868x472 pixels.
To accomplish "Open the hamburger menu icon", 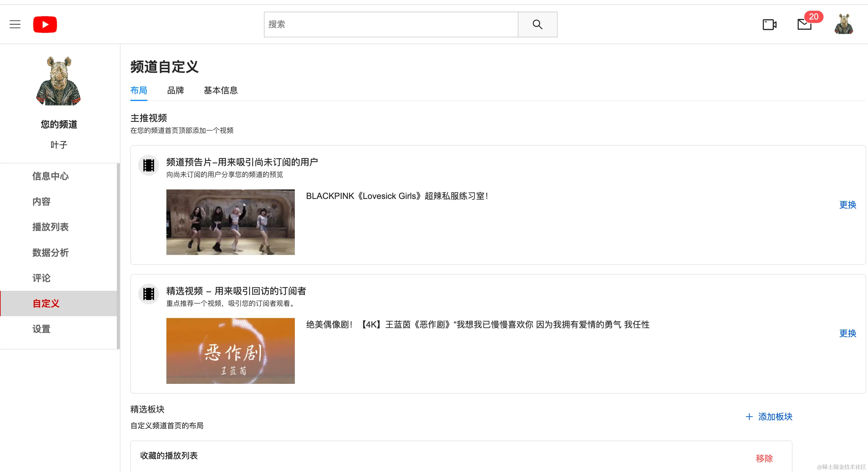I will point(15,24).
